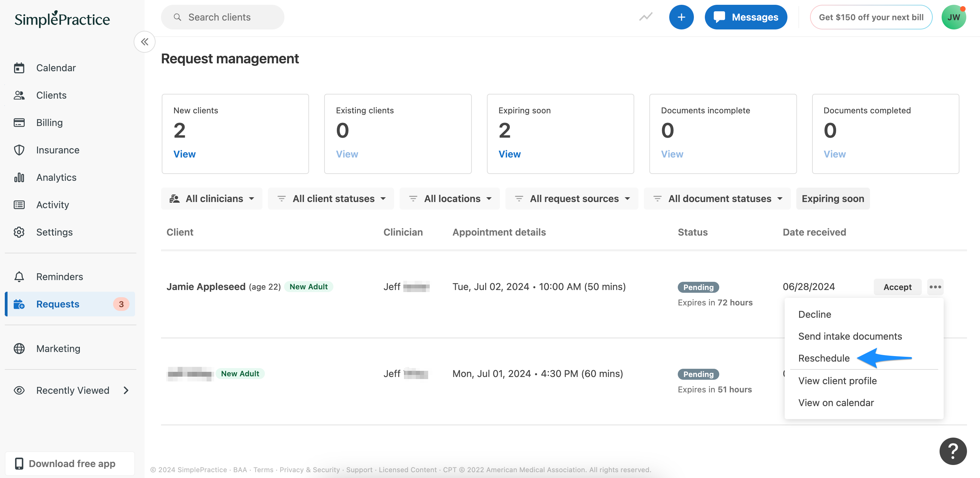Open the All locations dropdown
This screenshot has height=478, width=980.
coord(450,199)
